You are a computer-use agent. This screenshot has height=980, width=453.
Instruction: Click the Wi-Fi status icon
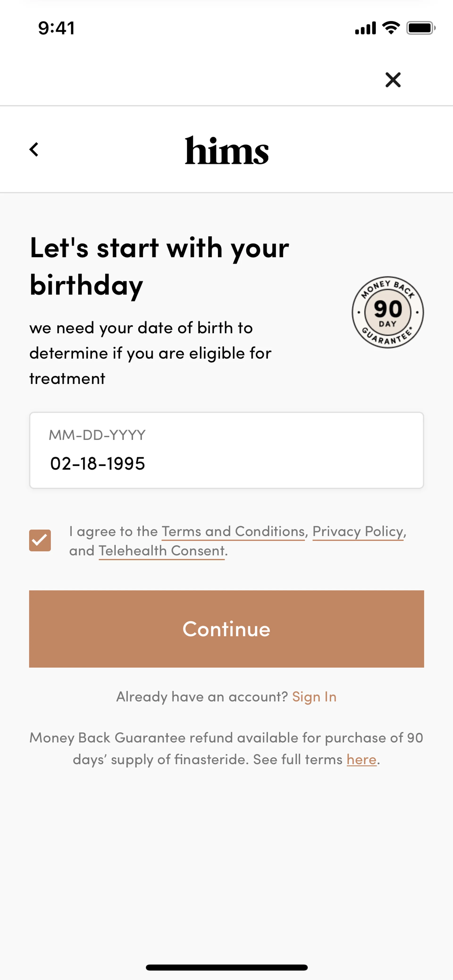(391, 28)
